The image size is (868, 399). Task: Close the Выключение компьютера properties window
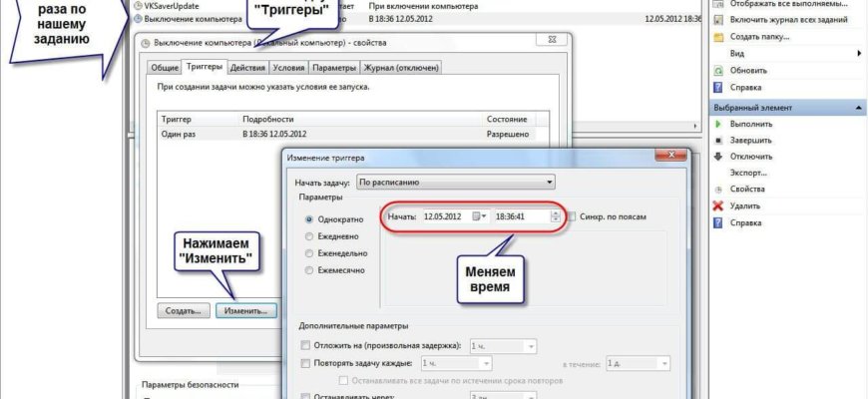[x=551, y=40]
